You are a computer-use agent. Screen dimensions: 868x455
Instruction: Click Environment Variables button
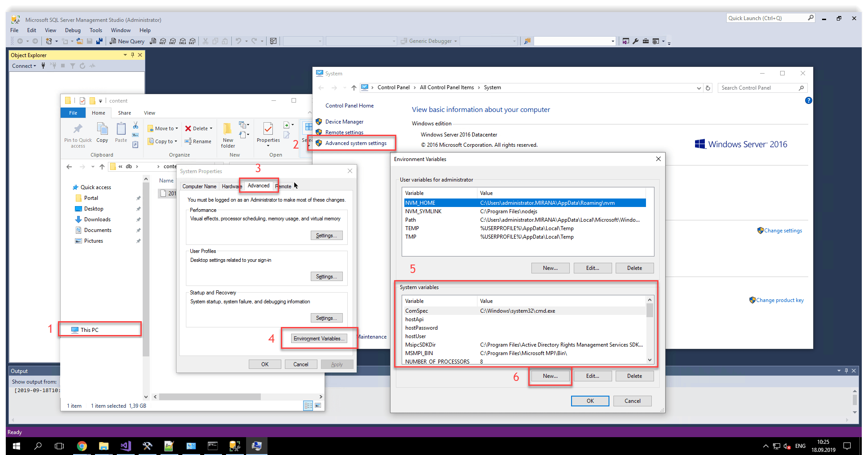point(319,339)
